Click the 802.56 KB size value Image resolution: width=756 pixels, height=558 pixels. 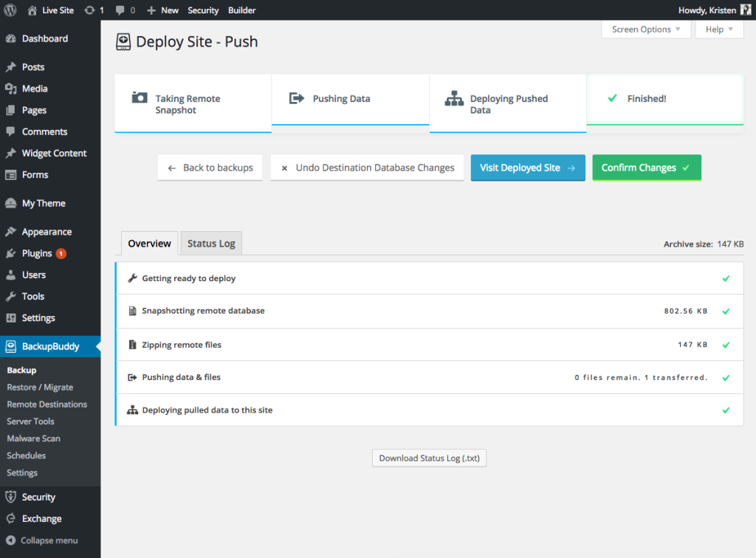coord(686,311)
